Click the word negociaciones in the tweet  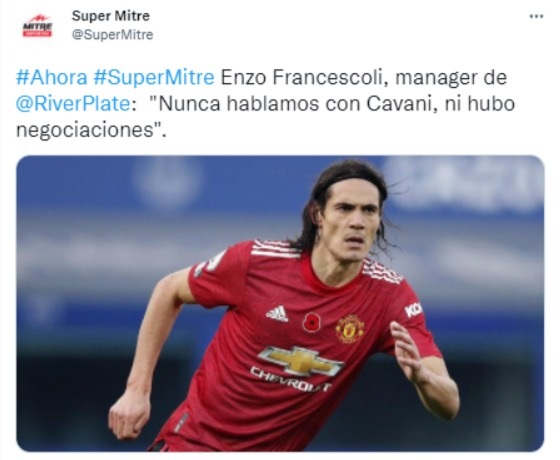coord(85,130)
